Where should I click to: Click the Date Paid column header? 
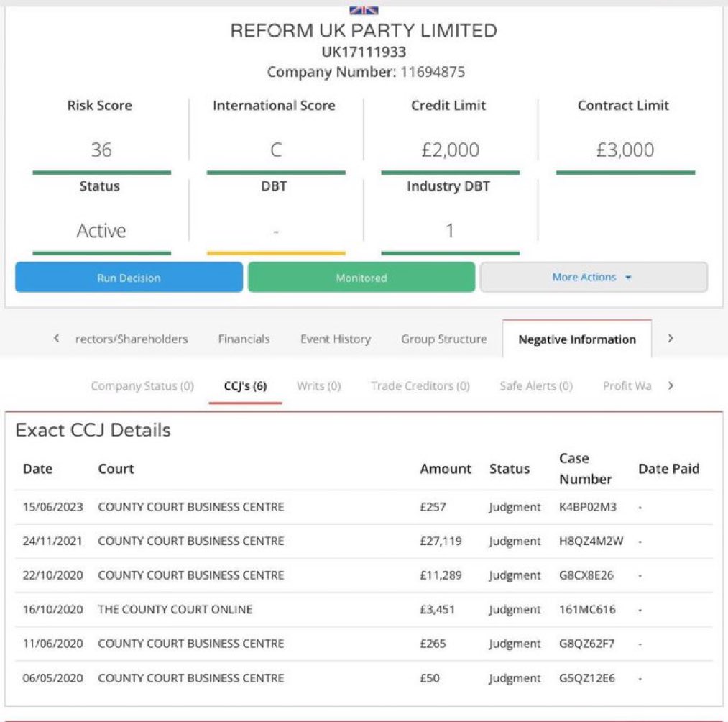click(x=668, y=469)
